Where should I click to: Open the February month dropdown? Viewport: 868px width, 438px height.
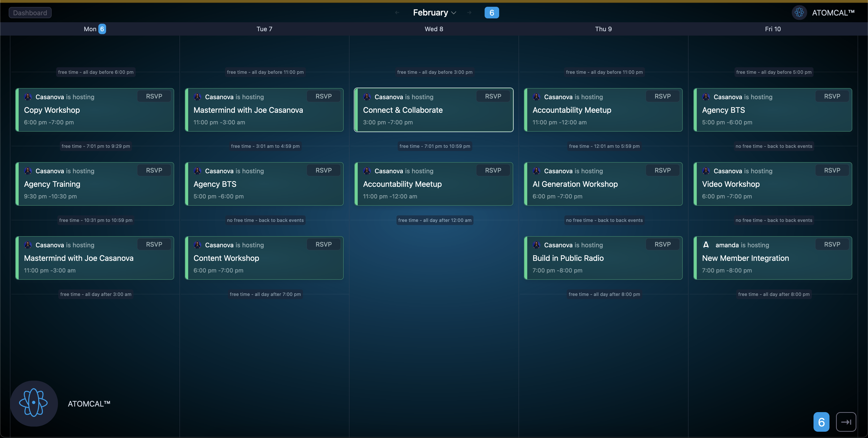point(431,13)
